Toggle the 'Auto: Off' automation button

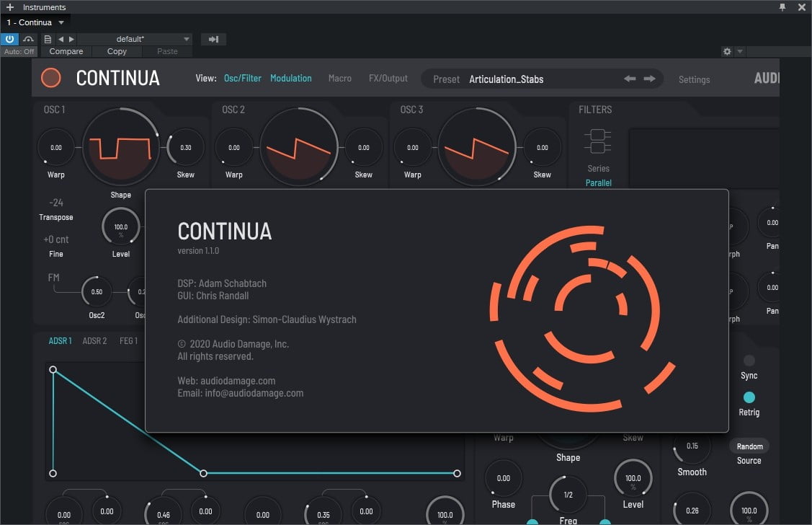(x=19, y=51)
